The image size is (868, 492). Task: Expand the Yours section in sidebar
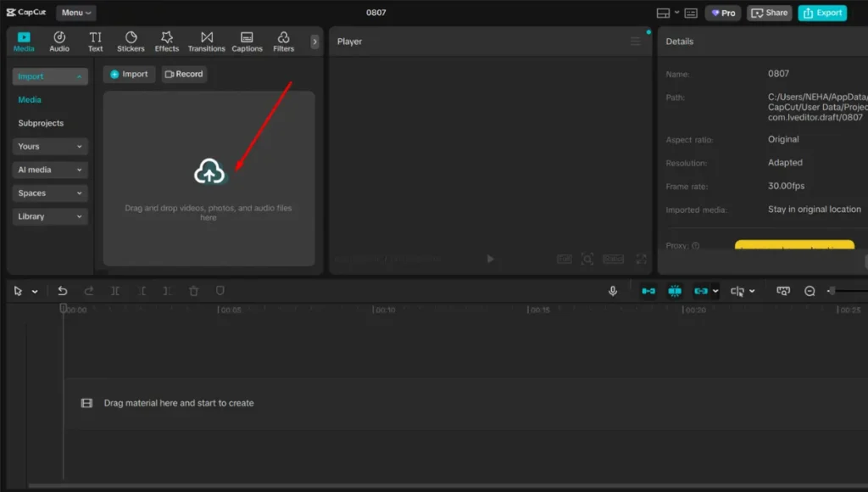coord(51,147)
